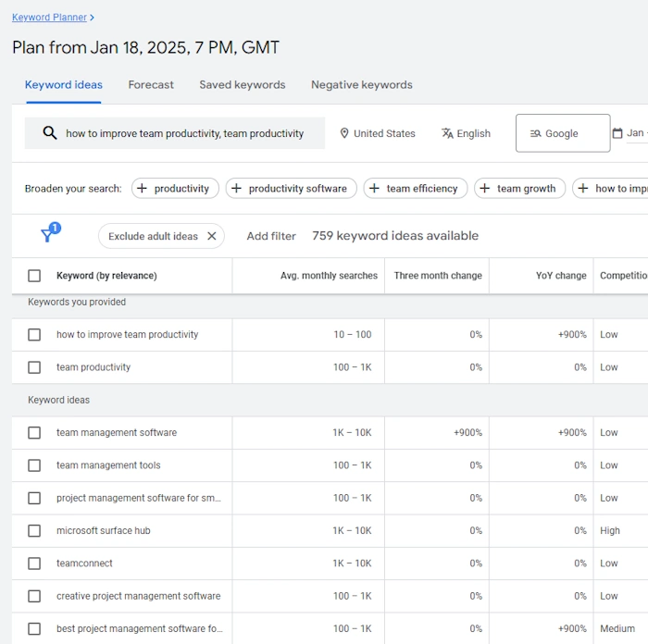Click the language translate icon

pos(447,133)
